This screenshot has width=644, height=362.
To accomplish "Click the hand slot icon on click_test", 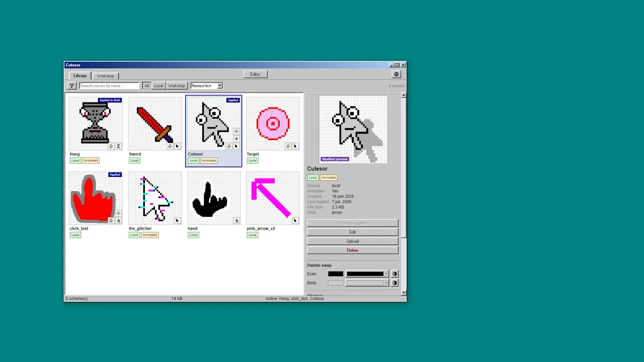I will tap(119, 221).
